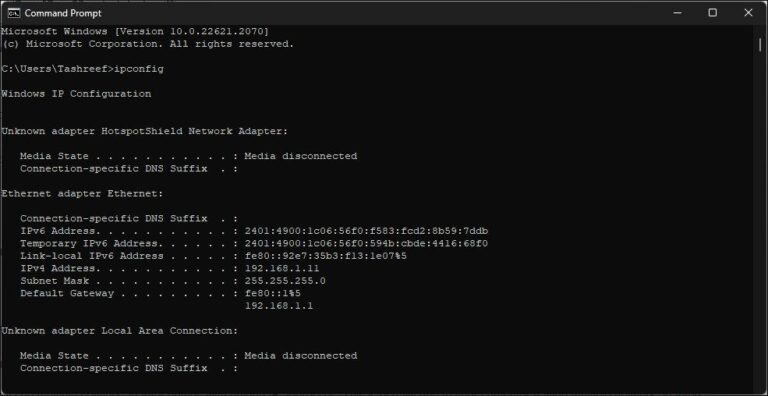This screenshot has height=396, width=768.
Task: Click the empty scrollbar track below the thumb
Action: [x=760, y=221]
